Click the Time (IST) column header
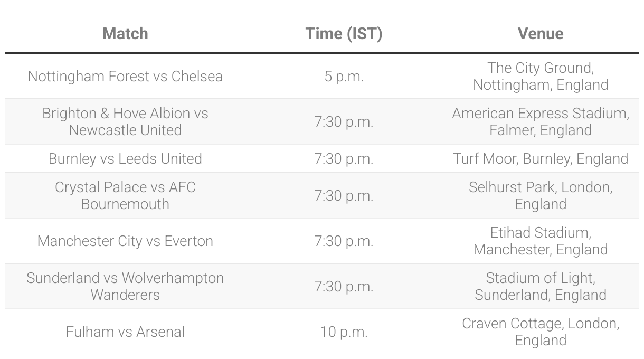 point(344,34)
